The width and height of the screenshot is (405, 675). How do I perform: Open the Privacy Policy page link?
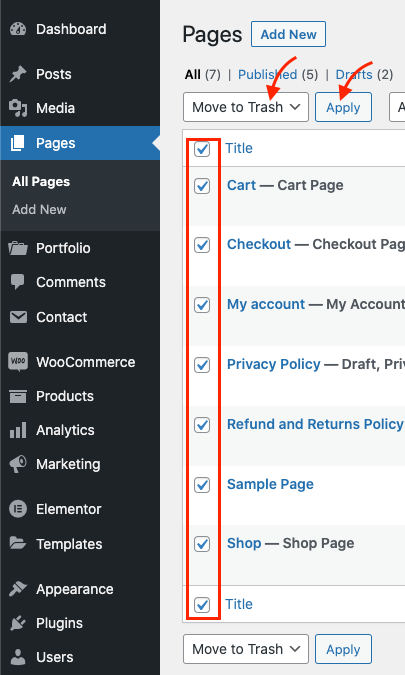coord(274,364)
